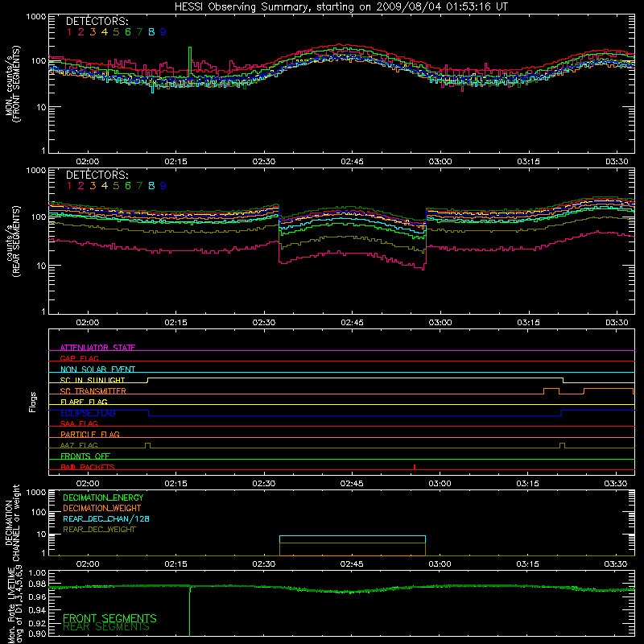Click the ATTENUATOR_STATE flag label
644x644 pixels.
click(x=97, y=348)
